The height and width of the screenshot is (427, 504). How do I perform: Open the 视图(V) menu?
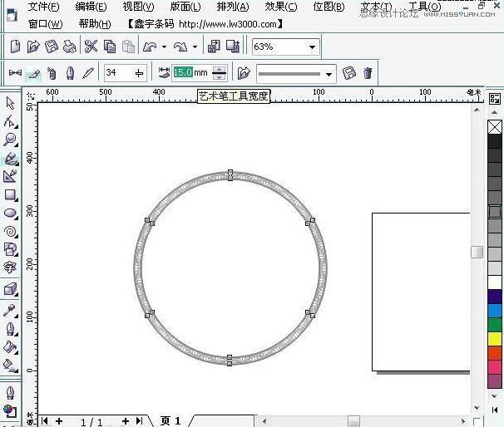click(x=139, y=7)
